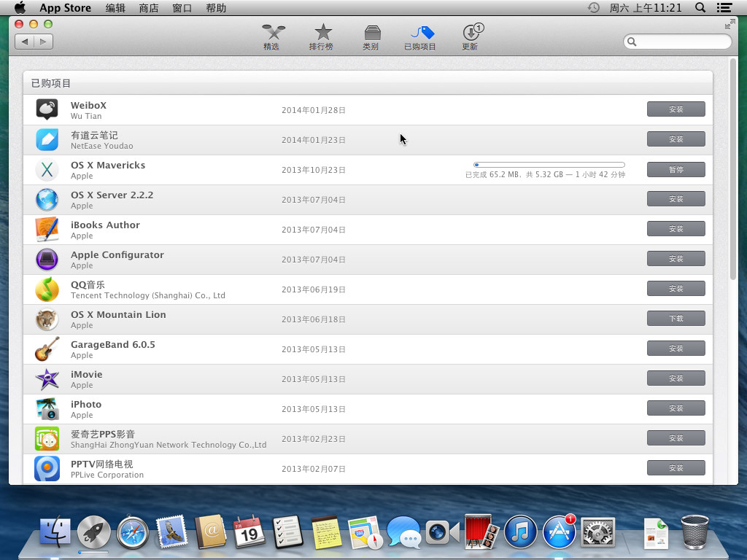The image size is (747, 560).
Task: Click the Mavericks download progress bar
Action: click(549, 165)
